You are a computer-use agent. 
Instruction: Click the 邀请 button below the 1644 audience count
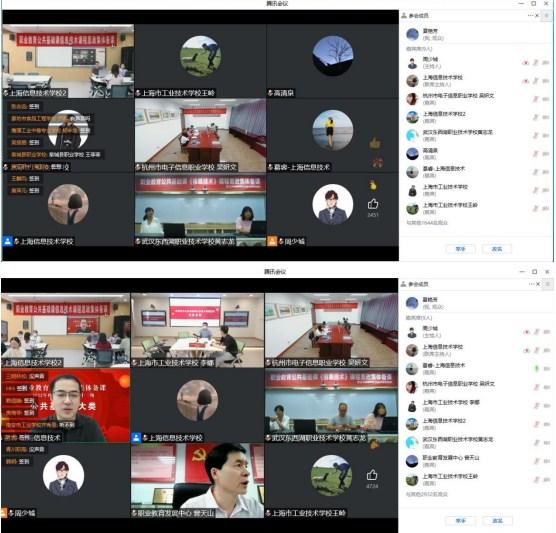pos(497,249)
